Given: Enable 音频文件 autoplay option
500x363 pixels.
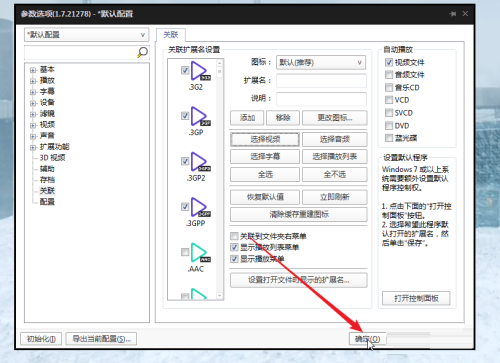Looking at the screenshot, I should coord(389,75).
